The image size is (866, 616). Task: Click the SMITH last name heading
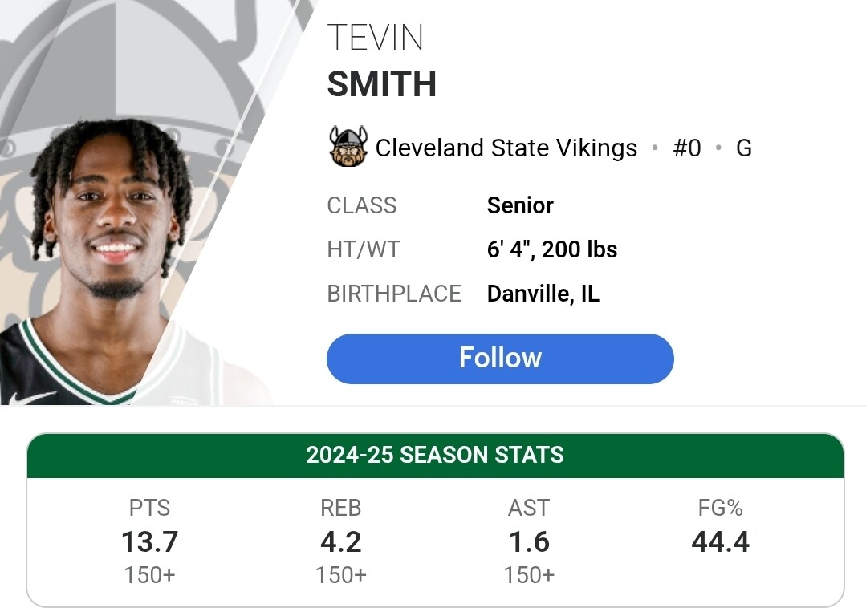click(x=382, y=84)
